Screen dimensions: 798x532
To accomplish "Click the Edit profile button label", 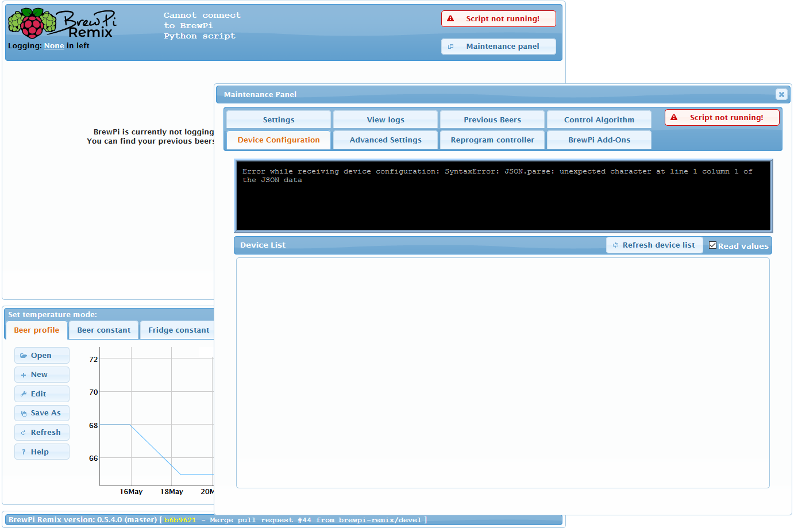I will 38,394.
